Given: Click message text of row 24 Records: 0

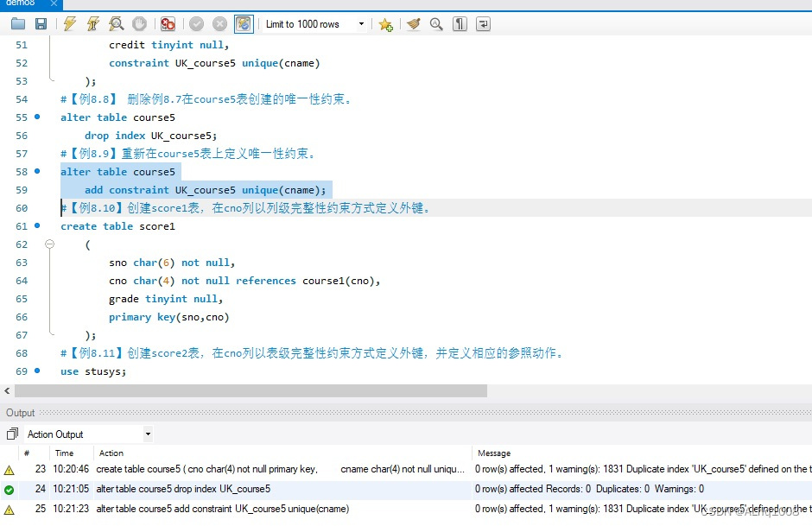Looking at the screenshot, I should (589, 489).
